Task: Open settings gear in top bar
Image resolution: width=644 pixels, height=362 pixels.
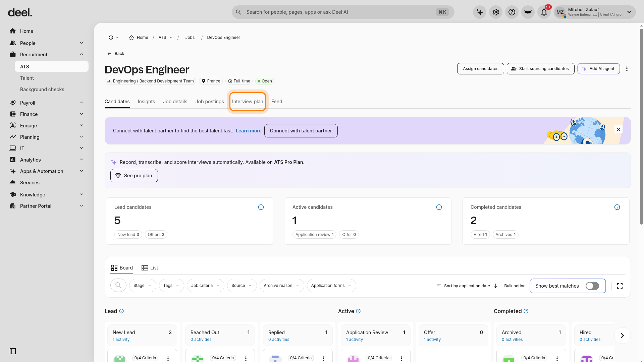Action: pos(496,12)
